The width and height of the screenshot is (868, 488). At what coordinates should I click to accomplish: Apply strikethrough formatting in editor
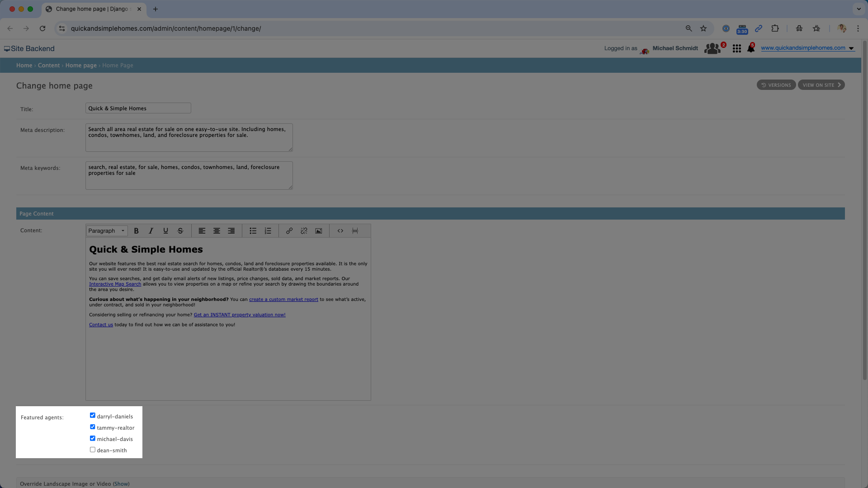pos(180,231)
